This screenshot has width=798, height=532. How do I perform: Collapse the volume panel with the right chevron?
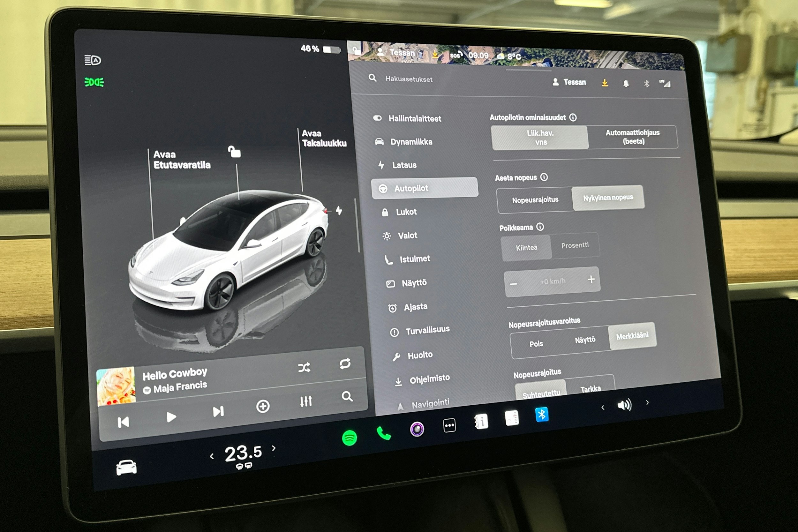coord(647,402)
